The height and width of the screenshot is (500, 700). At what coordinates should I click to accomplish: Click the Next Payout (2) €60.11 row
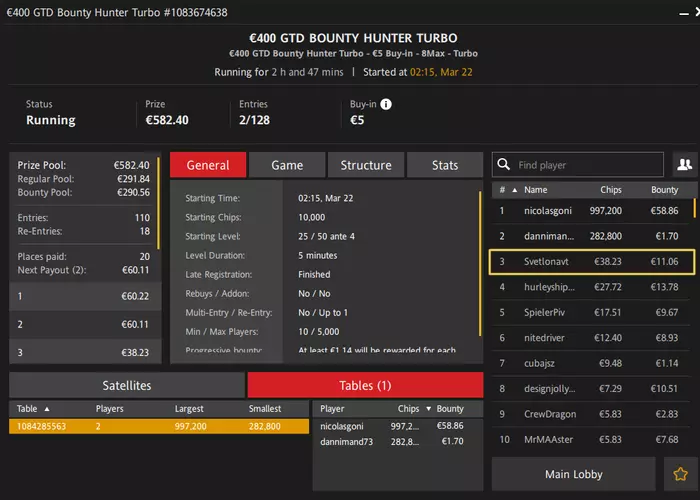pyautogui.click(x=83, y=270)
